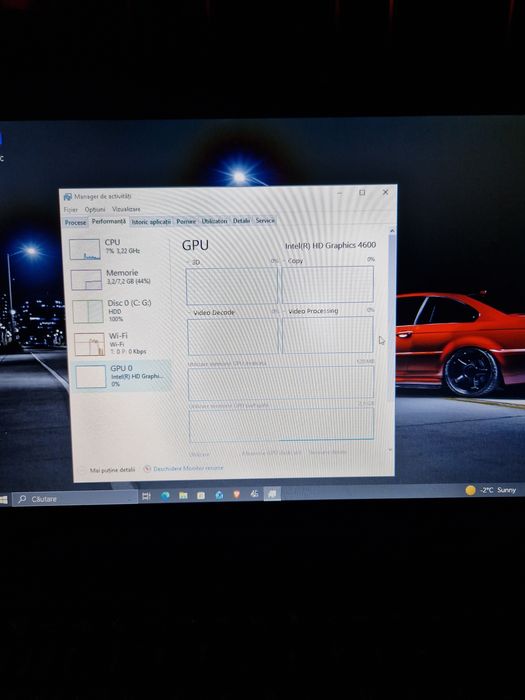Select the CPU performance entry
This screenshot has width=525, height=700.
pyautogui.click(x=118, y=249)
